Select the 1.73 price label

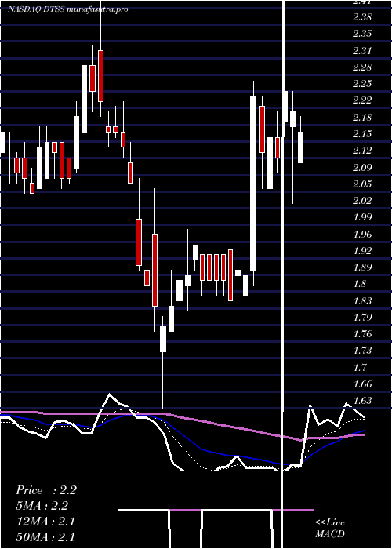pos(362,351)
